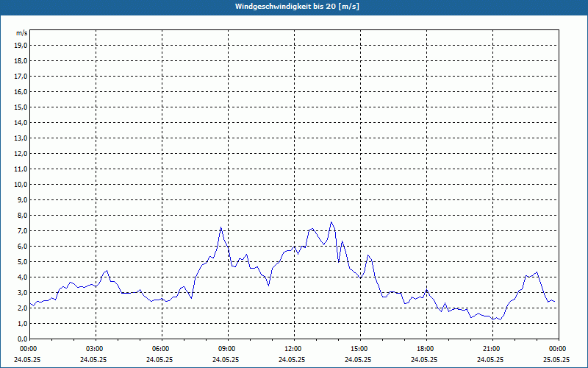This screenshot has height=368, width=588.
Task: Select the '5,0' y-axis label
Action: click(x=22, y=262)
